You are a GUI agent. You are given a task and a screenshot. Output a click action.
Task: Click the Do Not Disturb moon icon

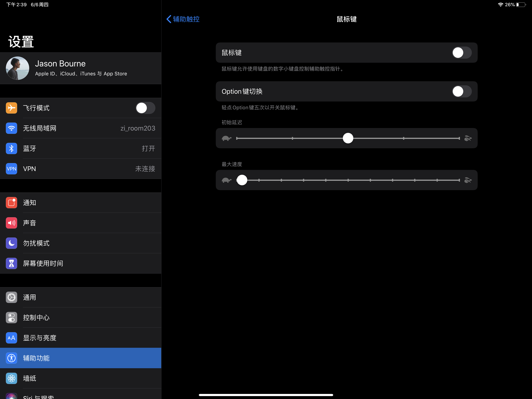[11, 243]
